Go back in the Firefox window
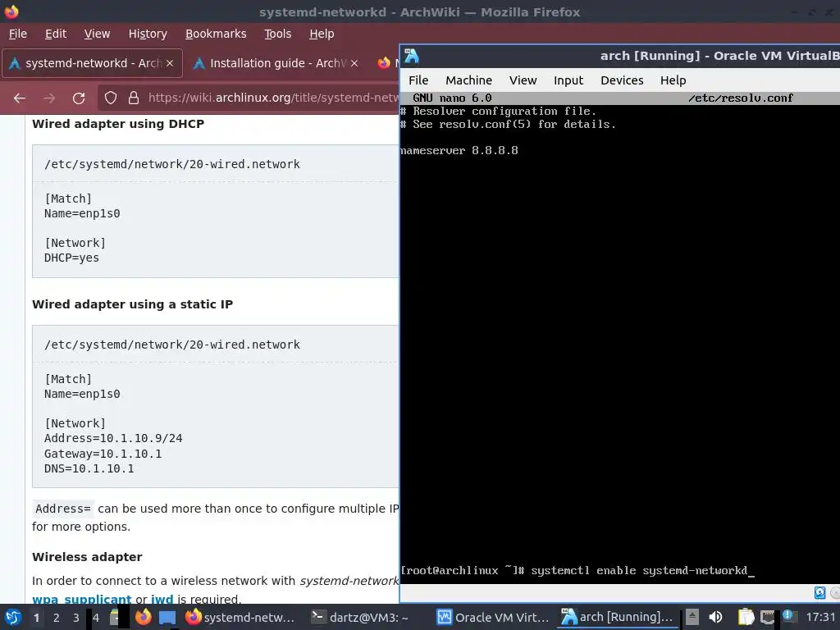The height and width of the screenshot is (630, 840). 20,98
